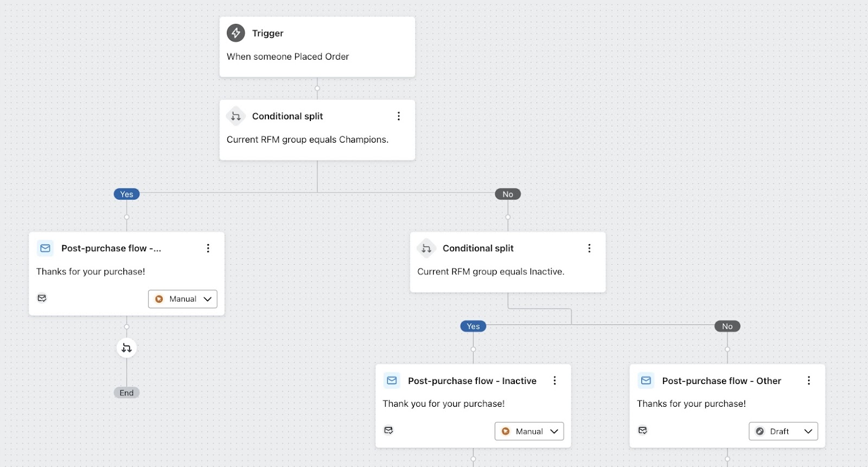Click the email icon on Post-purchase flow - Other

click(x=646, y=380)
